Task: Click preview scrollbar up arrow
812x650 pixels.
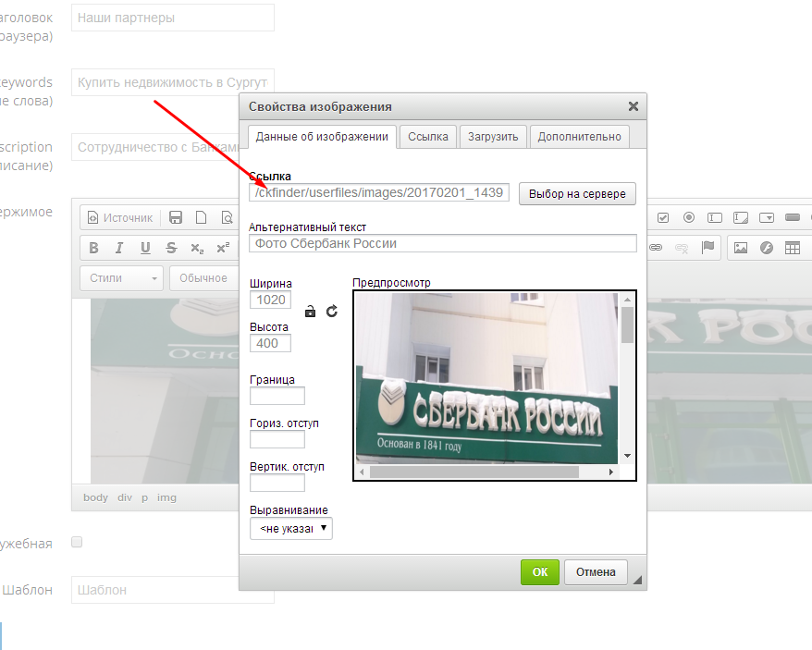Action: 627,300
